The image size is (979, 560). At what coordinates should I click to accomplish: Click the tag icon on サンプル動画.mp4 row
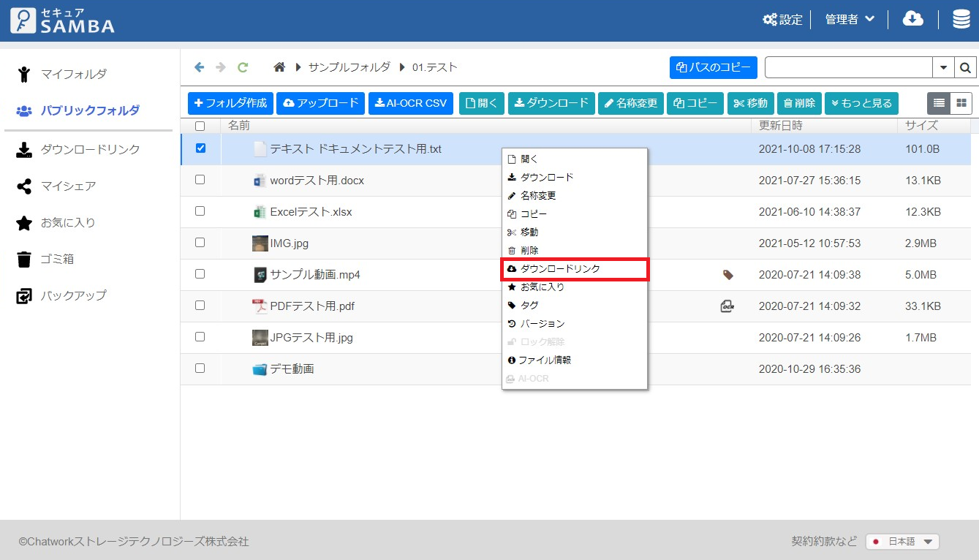[x=727, y=275]
